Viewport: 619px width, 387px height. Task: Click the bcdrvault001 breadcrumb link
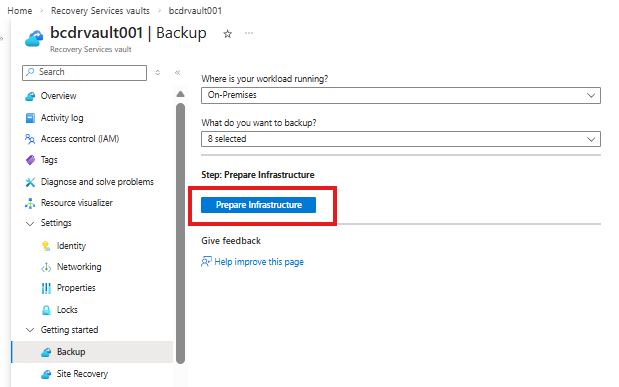click(x=195, y=11)
